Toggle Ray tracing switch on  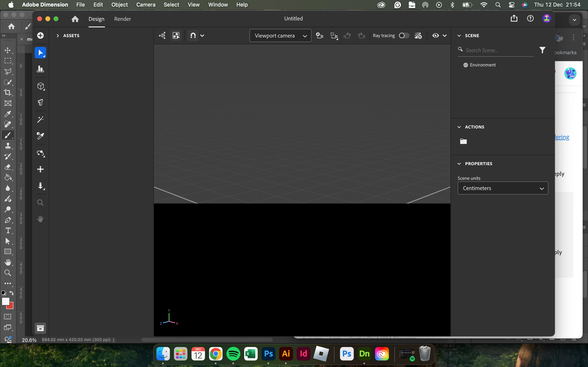404,36
